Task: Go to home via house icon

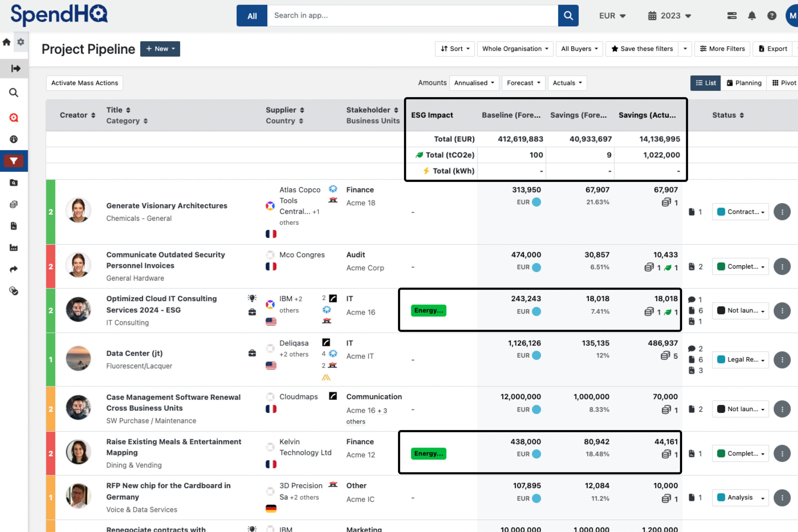Action: 7,42
